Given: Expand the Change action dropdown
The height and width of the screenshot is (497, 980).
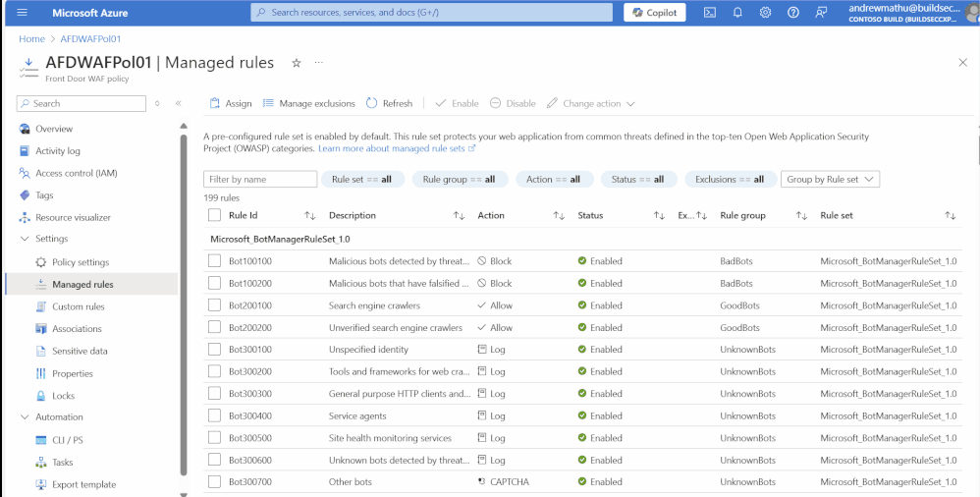Looking at the screenshot, I should (x=591, y=103).
